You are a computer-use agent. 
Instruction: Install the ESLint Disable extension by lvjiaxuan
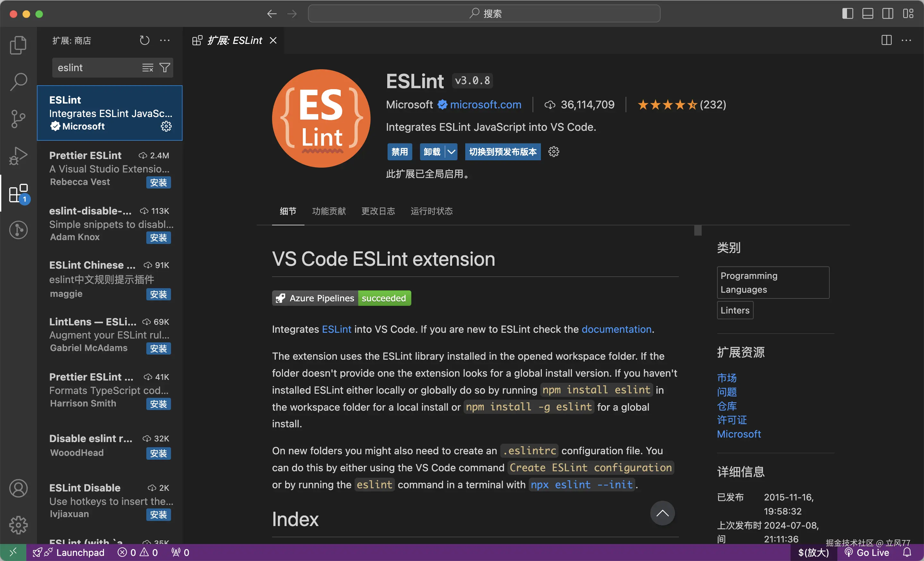[158, 515]
